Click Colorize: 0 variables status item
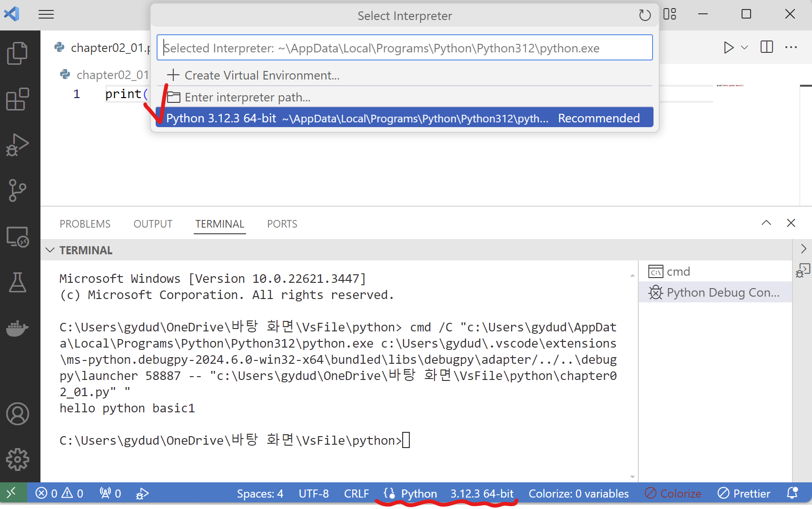Viewport: 812px width, 509px height. click(579, 494)
